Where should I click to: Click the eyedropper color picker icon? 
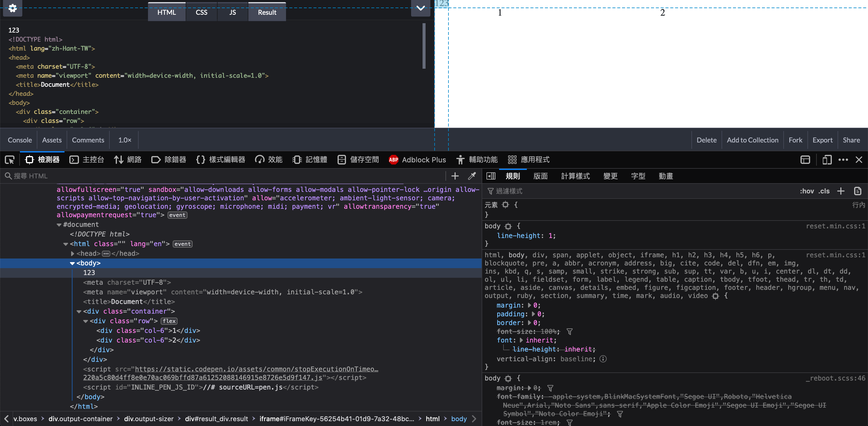coord(472,176)
